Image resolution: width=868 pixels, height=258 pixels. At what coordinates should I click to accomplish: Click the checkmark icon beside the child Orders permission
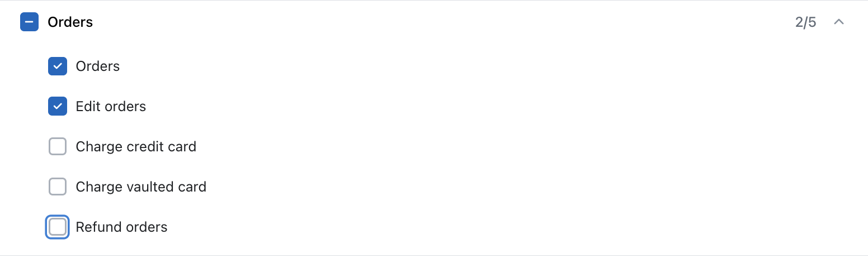(58, 66)
